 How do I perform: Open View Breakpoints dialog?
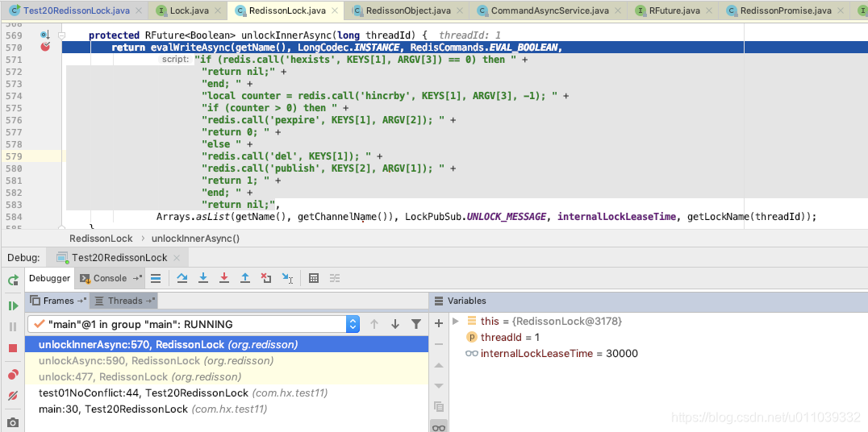13,375
